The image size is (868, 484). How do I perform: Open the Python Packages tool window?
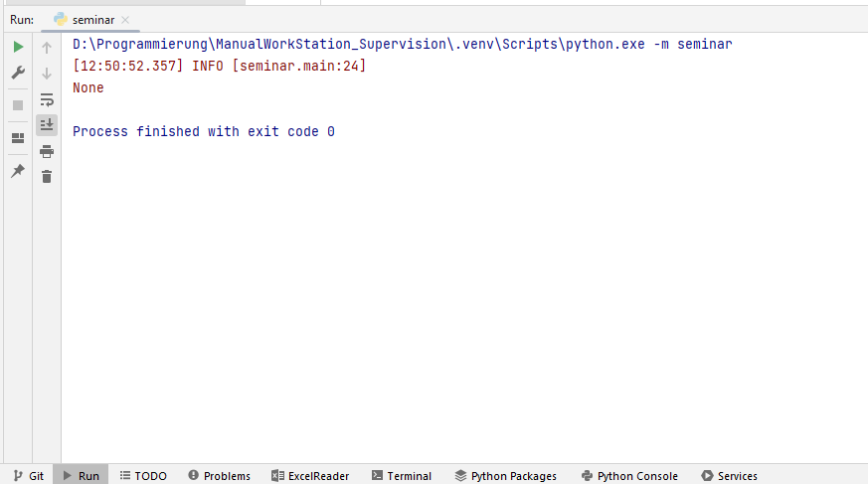pyautogui.click(x=505, y=476)
